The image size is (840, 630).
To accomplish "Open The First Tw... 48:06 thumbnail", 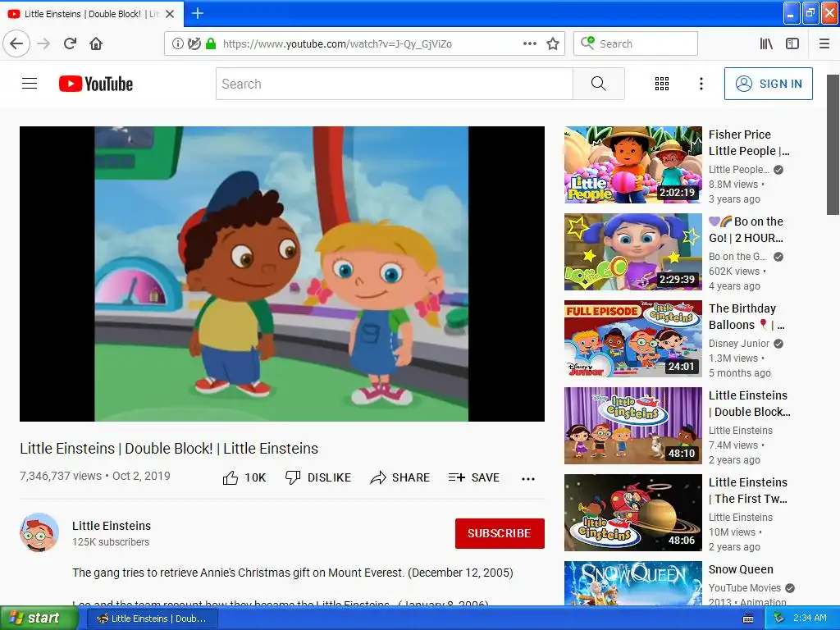I will pos(632,513).
